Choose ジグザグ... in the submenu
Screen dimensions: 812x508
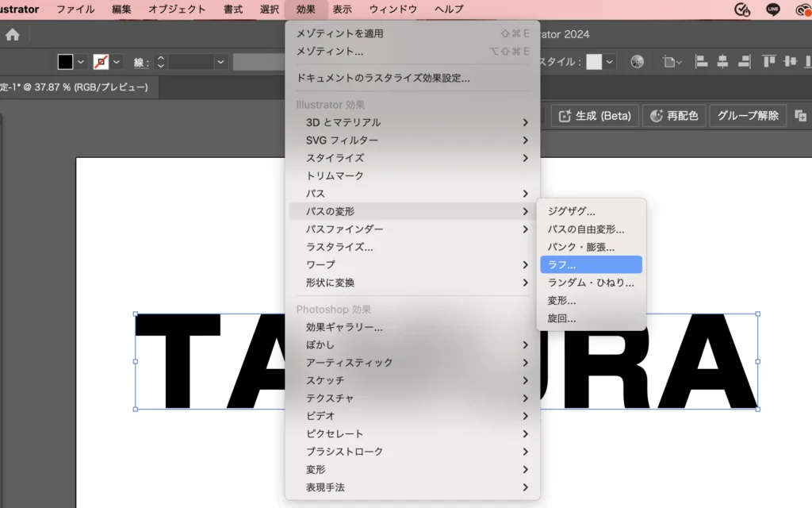pos(591,211)
